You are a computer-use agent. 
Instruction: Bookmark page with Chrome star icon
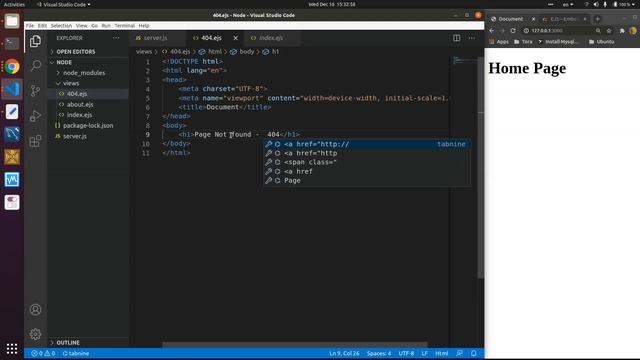pos(609,31)
